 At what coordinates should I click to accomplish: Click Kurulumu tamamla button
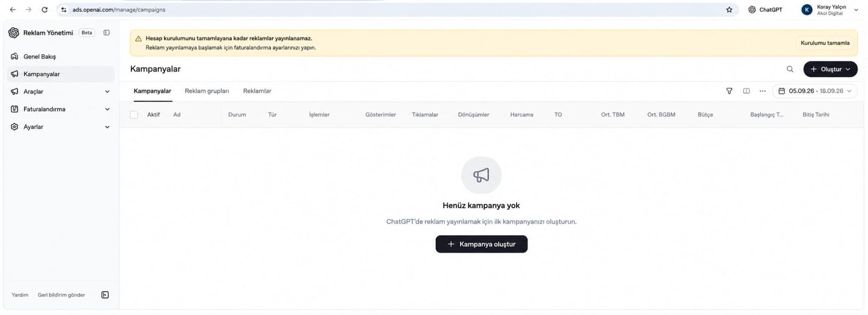[x=825, y=43]
